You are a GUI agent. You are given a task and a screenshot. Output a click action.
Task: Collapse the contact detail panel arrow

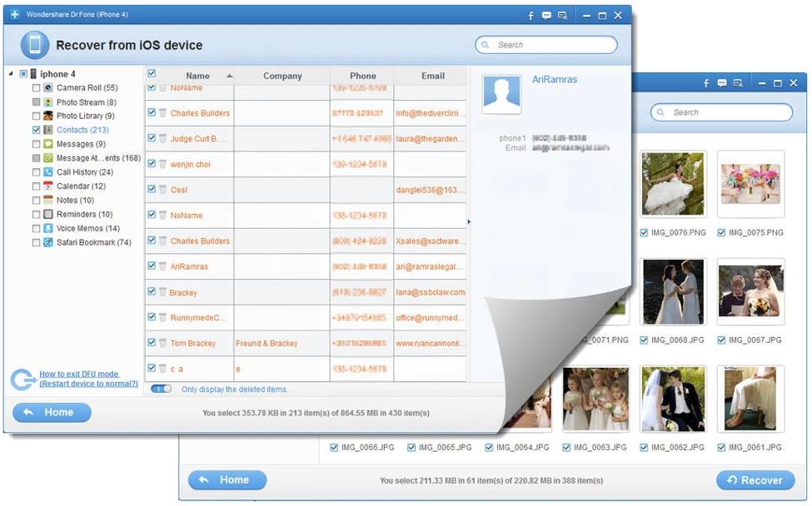469,221
